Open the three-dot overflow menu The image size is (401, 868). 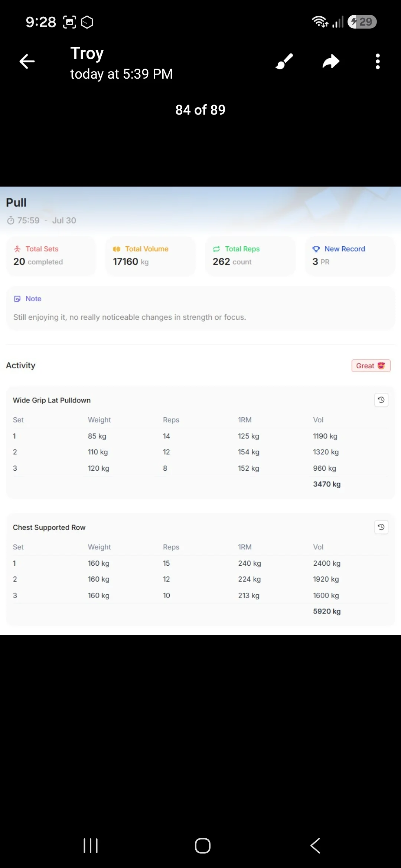click(378, 62)
